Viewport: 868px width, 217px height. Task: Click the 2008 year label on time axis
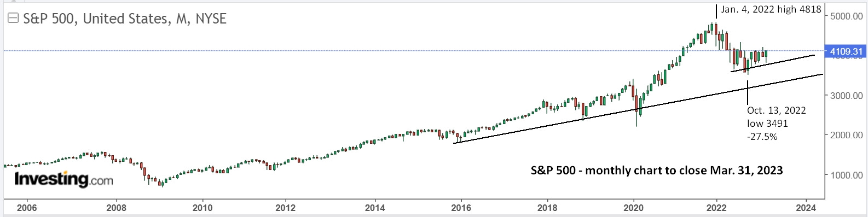tap(117, 208)
